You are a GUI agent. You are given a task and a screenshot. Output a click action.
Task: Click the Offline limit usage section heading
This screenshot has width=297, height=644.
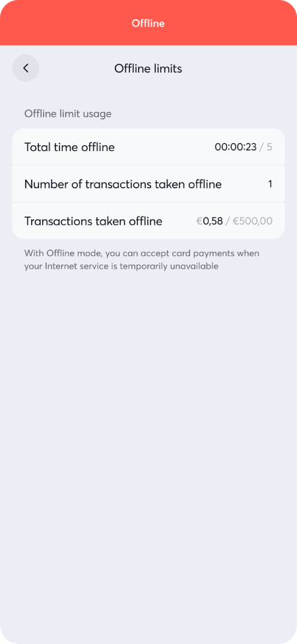(x=68, y=113)
